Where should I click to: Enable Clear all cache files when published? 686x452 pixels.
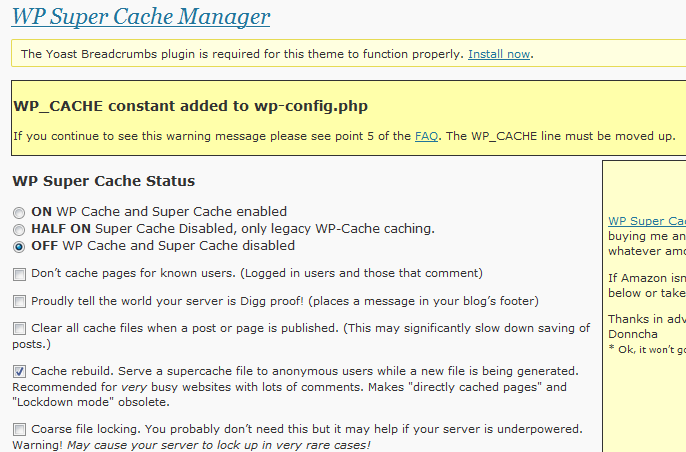click(19, 329)
